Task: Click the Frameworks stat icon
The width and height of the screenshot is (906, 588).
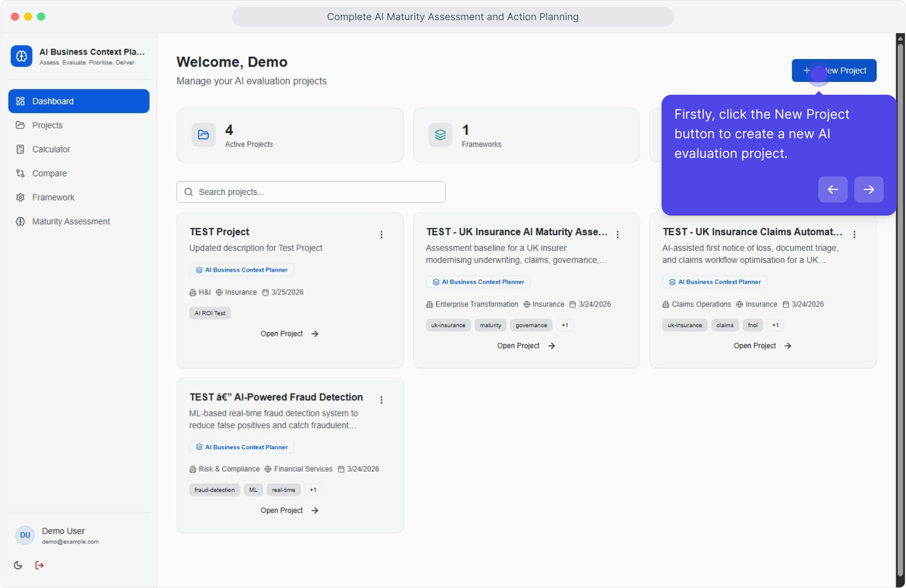Action: [440, 135]
